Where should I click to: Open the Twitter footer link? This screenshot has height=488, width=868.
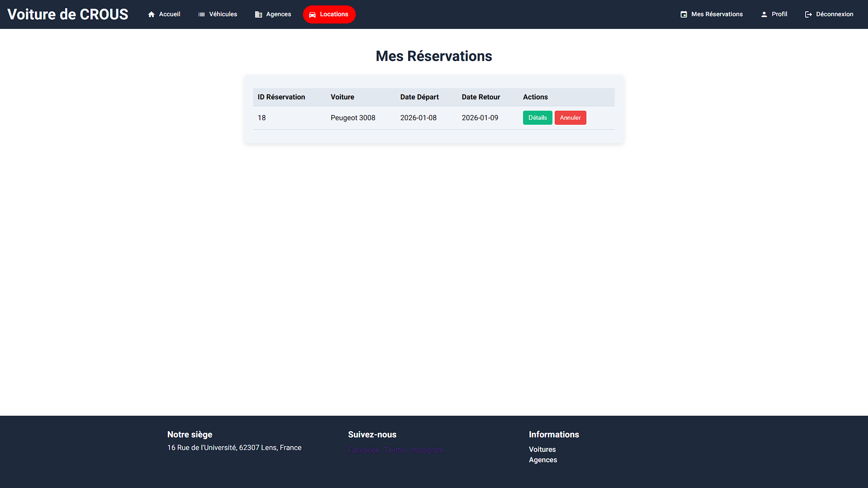pyautogui.click(x=395, y=450)
